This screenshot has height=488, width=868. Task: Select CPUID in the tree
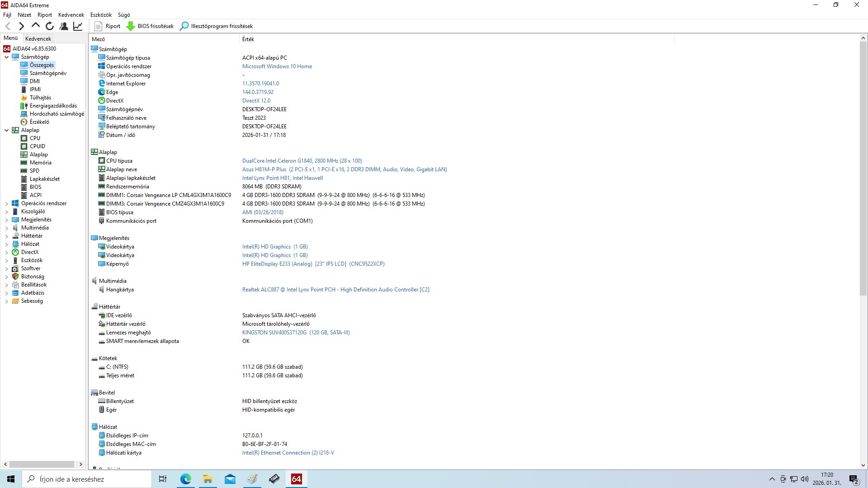click(37, 146)
